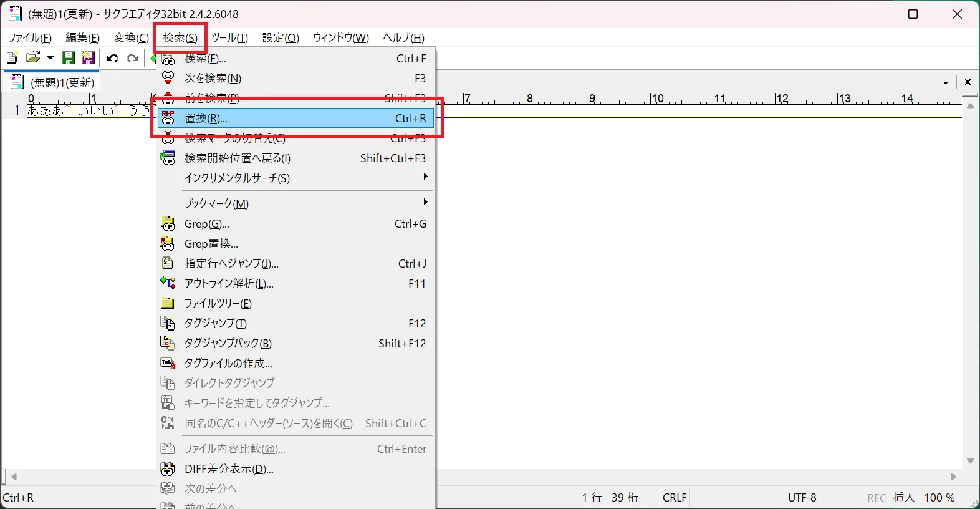Toggle the REC macro indicator
The width and height of the screenshot is (980, 509).
877,498
